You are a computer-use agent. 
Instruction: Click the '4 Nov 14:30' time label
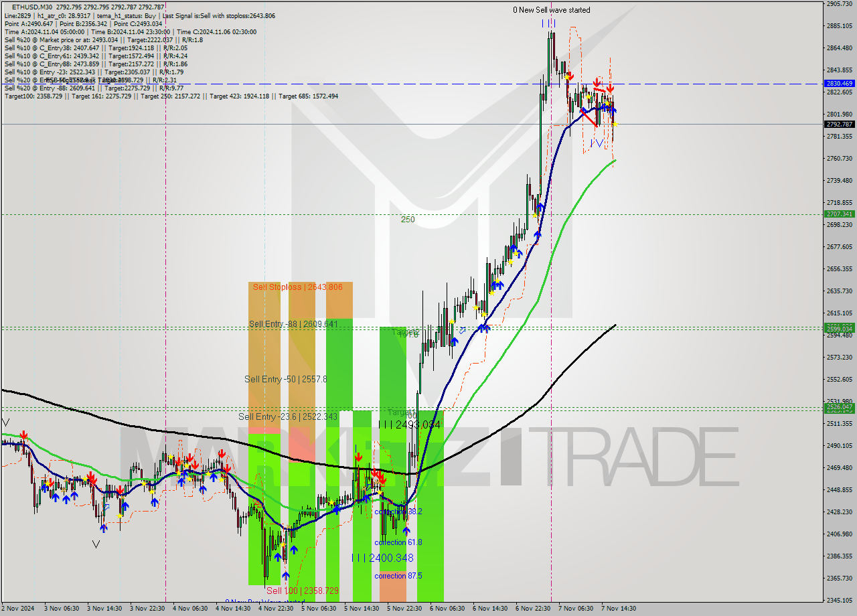(x=233, y=609)
